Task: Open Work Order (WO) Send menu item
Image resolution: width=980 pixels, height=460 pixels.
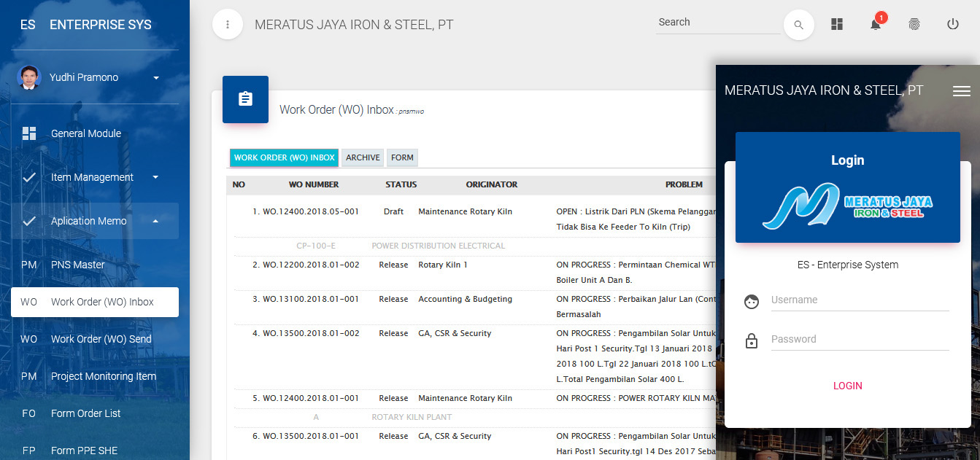Action: [101, 338]
